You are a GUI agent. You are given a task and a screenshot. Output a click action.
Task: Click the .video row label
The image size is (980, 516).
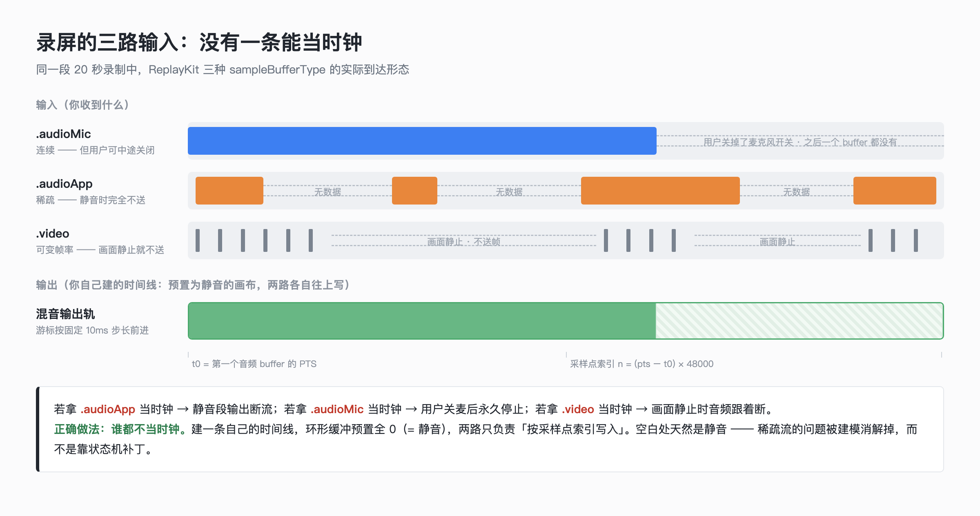tap(53, 234)
